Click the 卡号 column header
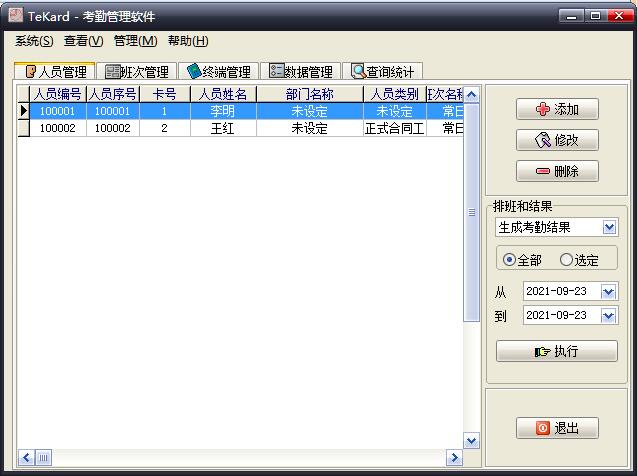 tap(165, 94)
